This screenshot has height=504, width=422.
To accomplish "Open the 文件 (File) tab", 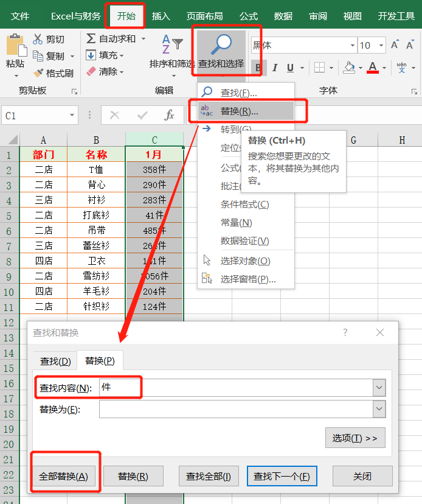I will [x=20, y=16].
